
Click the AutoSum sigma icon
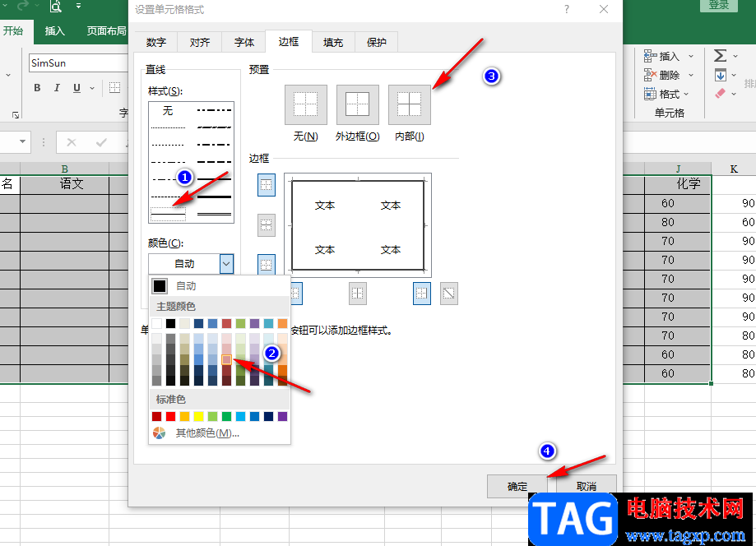point(721,56)
